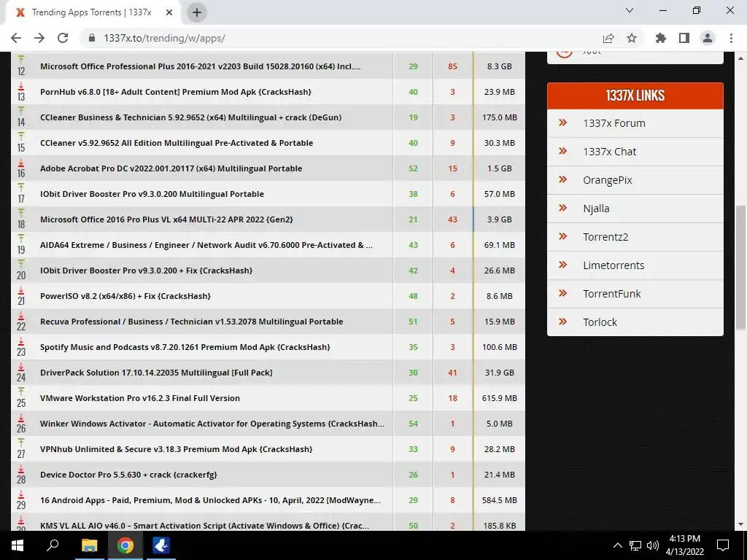Open the blue pinned app in taskbar
This screenshot has height=560, width=747.
[161, 545]
